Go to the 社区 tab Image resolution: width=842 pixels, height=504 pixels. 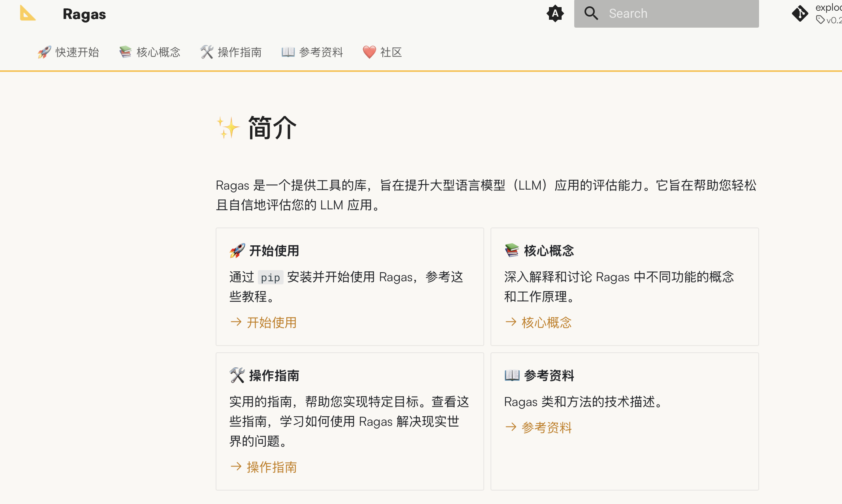pyautogui.click(x=391, y=52)
